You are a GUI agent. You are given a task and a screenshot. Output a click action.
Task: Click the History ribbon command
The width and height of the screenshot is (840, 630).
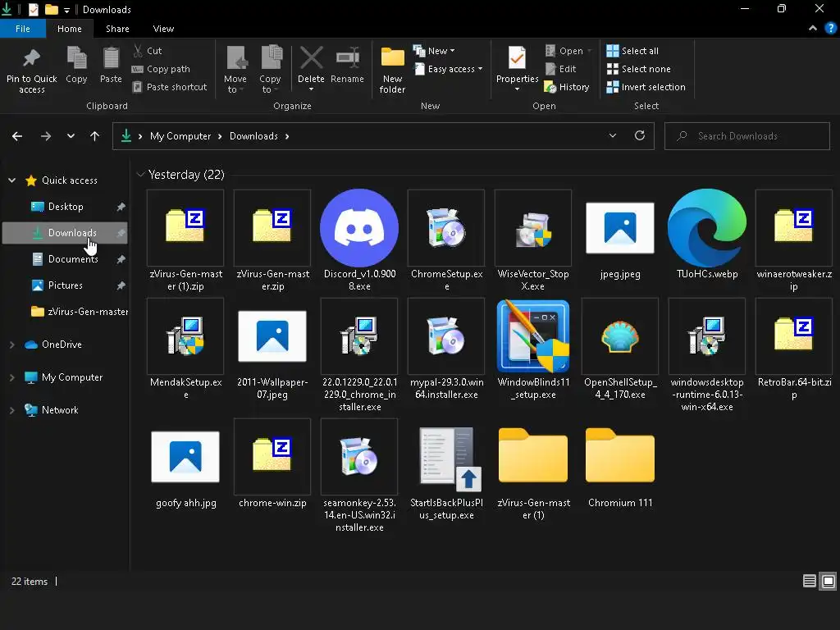click(567, 87)
